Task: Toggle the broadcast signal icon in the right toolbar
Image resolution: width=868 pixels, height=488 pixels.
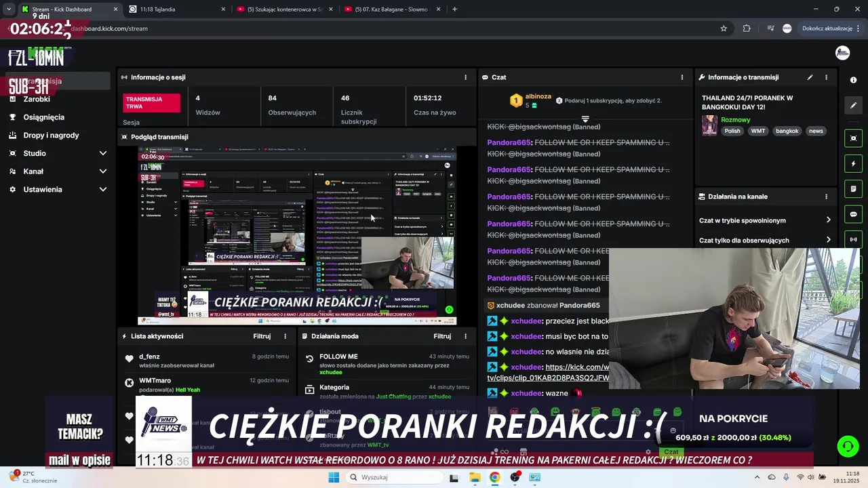Action: pyautogui.click(x=853, y=239)
